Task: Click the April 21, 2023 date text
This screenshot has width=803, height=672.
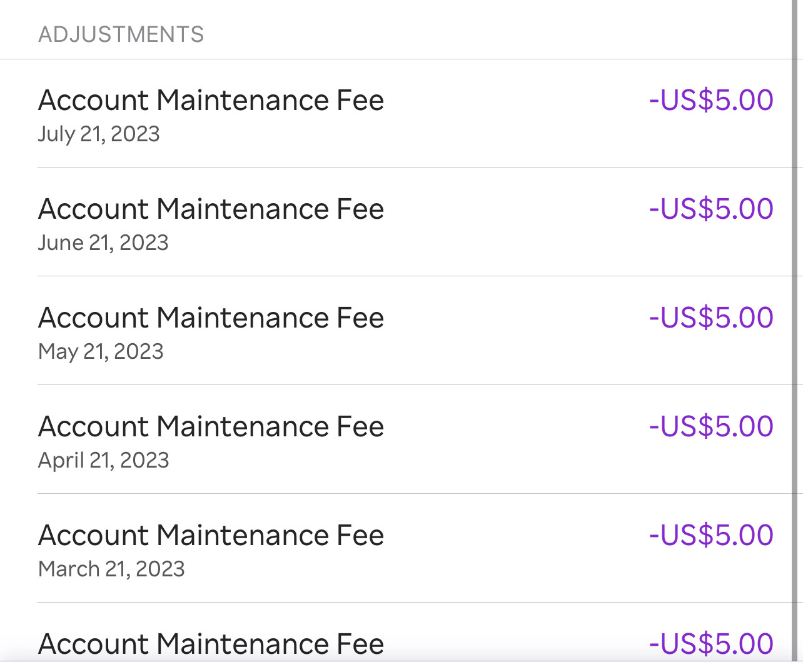Action: pyautogui.click(x=104, y=461)
